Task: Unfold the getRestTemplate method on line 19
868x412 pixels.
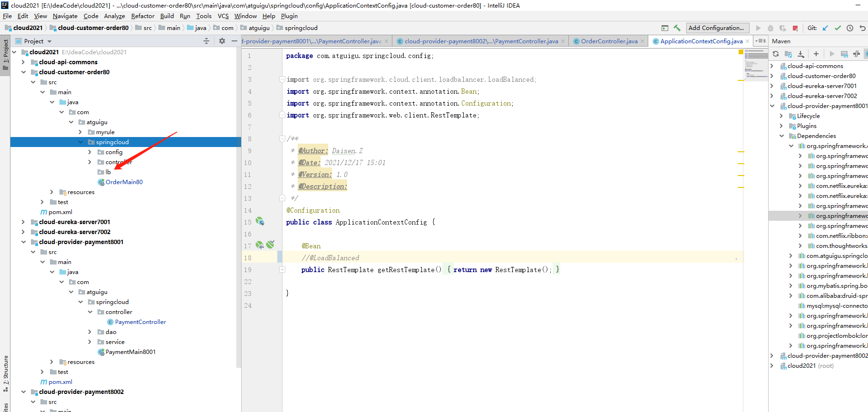Action: coord(282,270)
